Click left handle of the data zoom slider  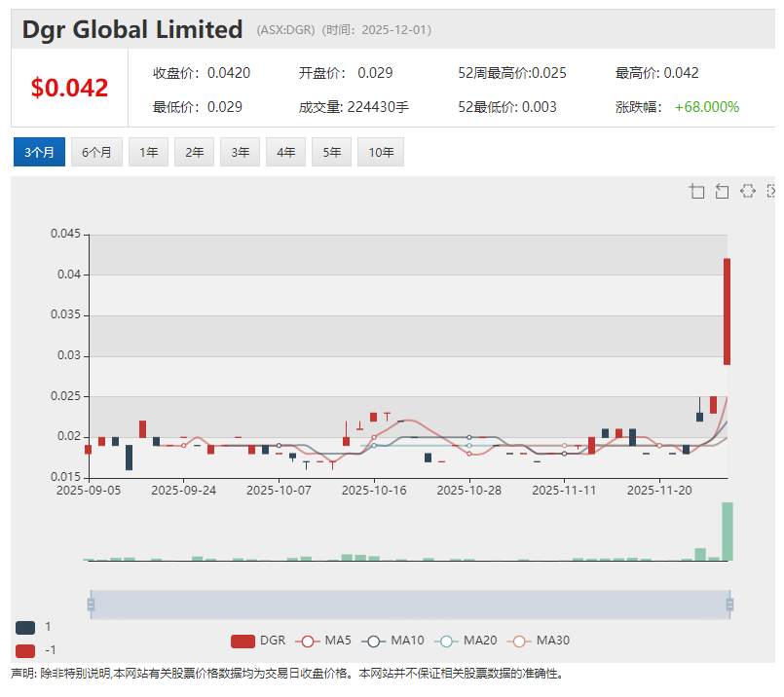coord(91,605)
